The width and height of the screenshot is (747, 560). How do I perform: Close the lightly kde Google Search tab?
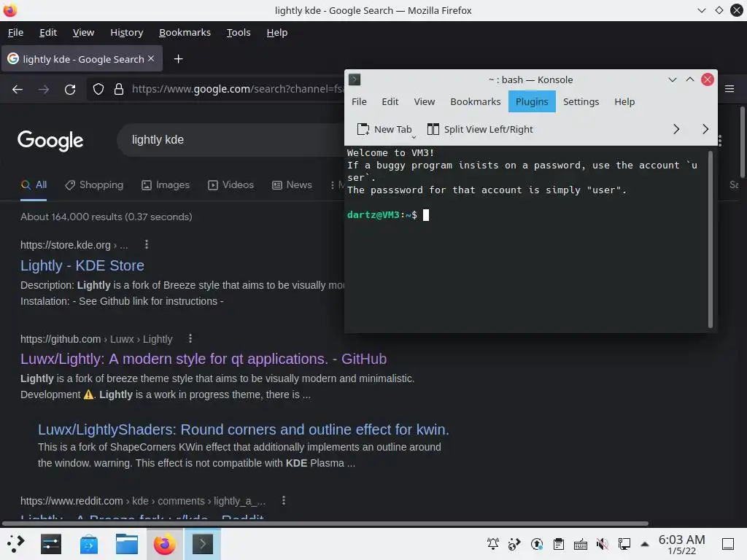[151, 58]
